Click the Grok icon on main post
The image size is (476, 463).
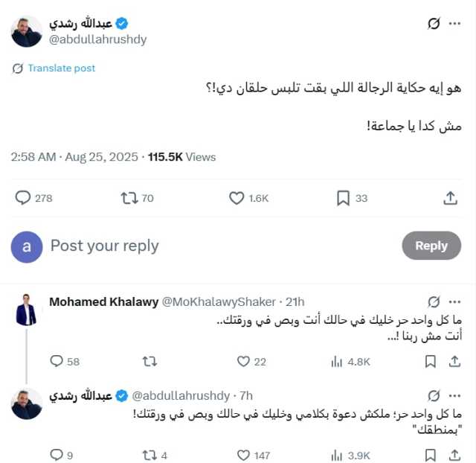tap(434, 24)
